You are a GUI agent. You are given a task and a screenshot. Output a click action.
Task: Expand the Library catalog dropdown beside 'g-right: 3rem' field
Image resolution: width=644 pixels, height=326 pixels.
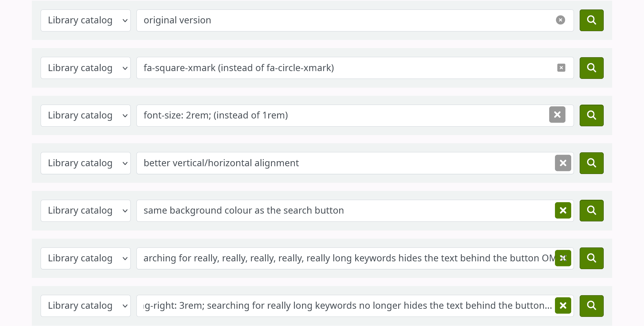pos(85,306)
